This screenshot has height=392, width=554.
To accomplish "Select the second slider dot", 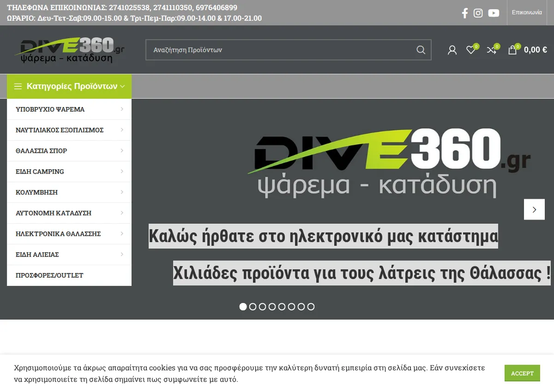I will coord(253,307).
